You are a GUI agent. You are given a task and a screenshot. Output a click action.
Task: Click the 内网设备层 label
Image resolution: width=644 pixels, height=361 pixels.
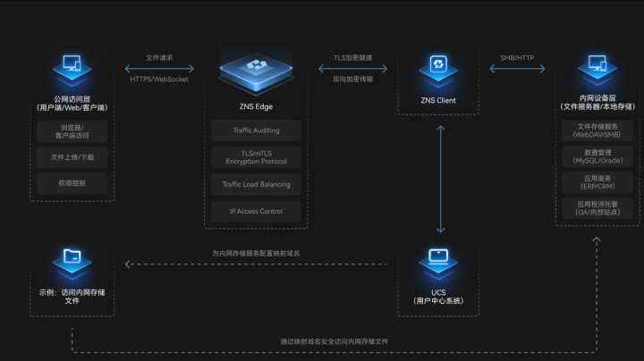[597, 103]
